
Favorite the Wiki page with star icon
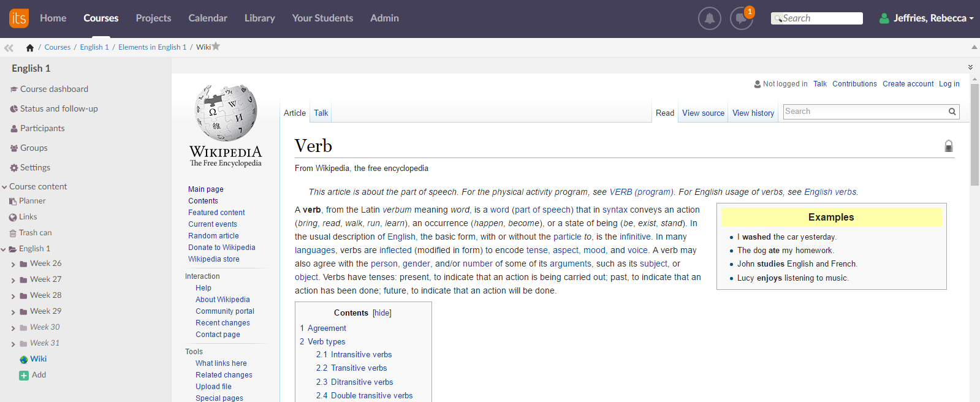click(x=216, y=47)
